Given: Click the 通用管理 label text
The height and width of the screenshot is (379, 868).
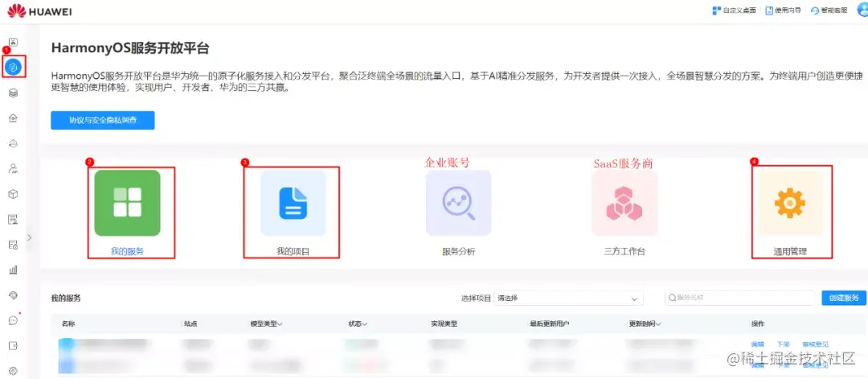Looking at the screenshot, I should [790, 252].
